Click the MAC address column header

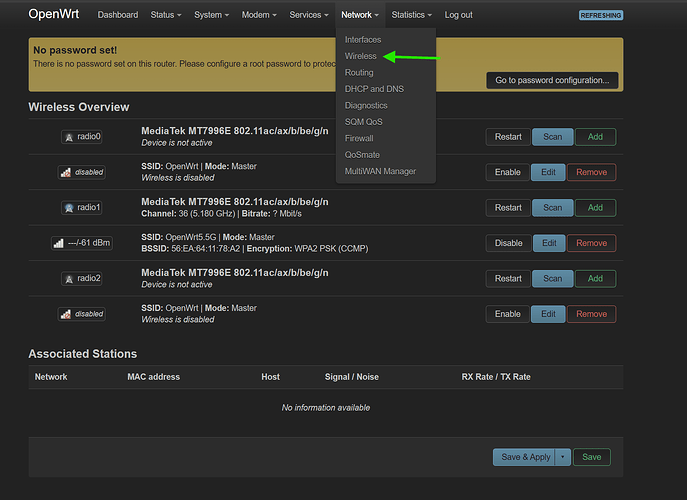(x=153, y=377)
